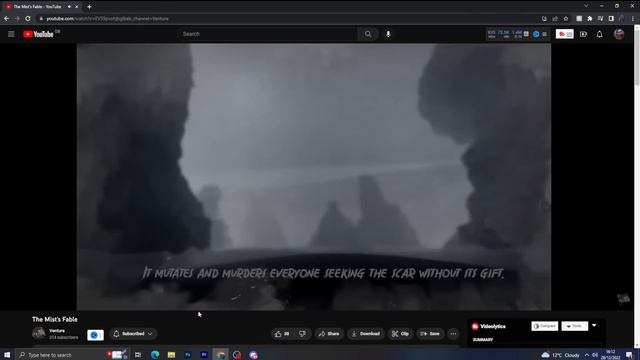
Task: Open the tab search chevron
Action: [x=586, y=6]
